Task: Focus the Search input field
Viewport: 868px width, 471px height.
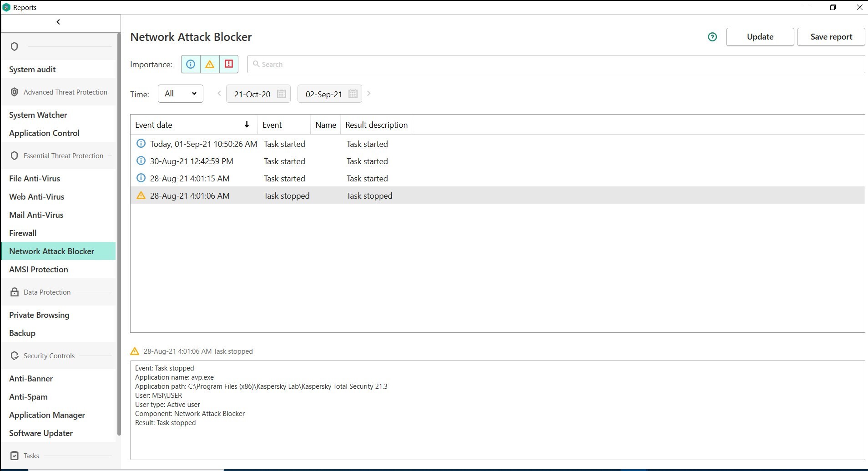Action: [556, 64]
